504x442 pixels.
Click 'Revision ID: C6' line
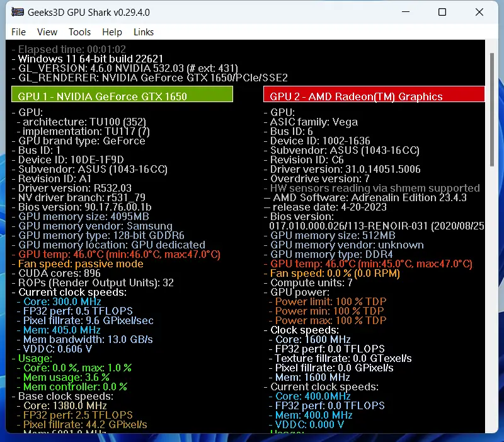[304, 160]
